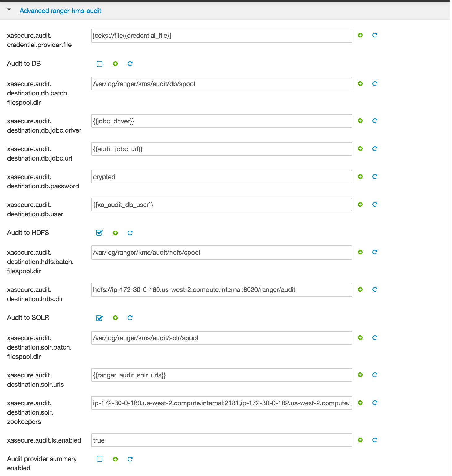This screenshot has width=452, height=476.
Task: Click undo icon for destination.db.password field
Action: point(375,177)
